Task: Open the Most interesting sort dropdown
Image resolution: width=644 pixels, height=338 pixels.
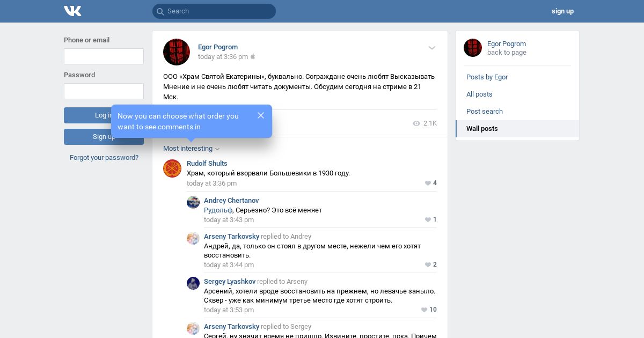Action: pyautogui.click(x=192, y=149)
